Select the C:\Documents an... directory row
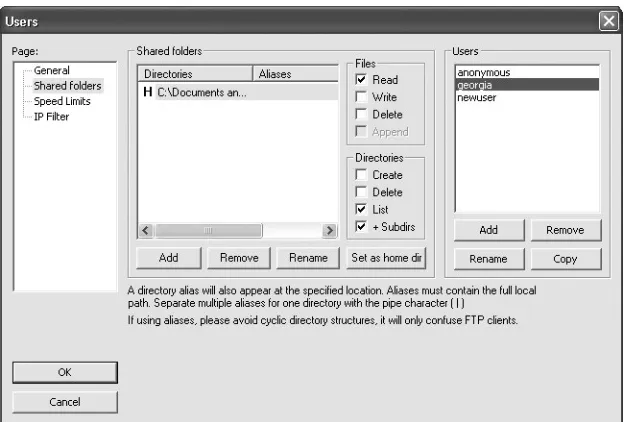The image size is (624, 422). [x=238, y=92]
